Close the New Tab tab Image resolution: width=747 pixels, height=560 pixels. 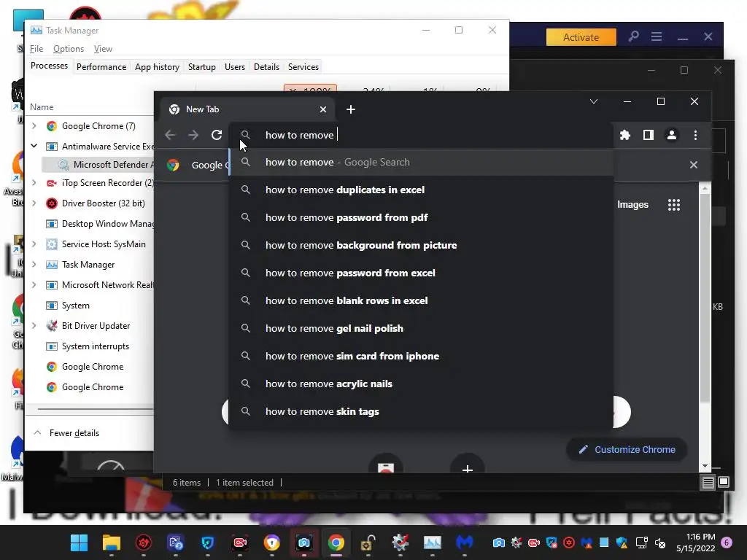323,109
